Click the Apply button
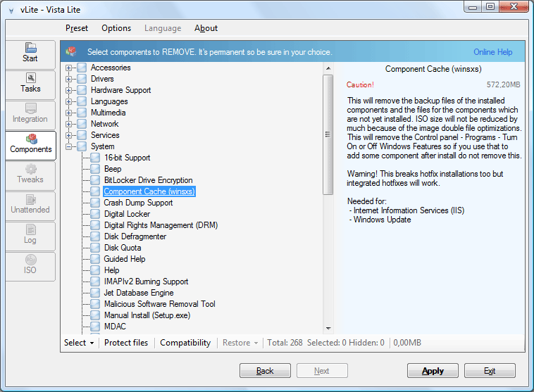Viewport: 534px width, 392px height. pos(433,371)
